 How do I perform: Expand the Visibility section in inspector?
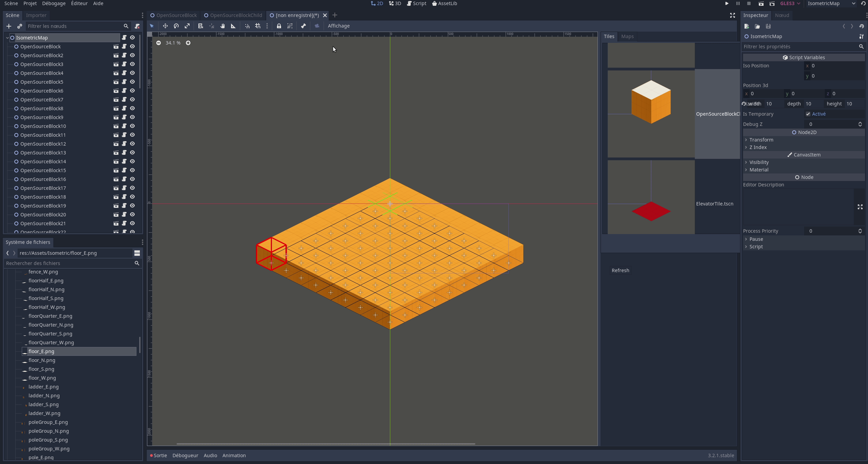click(759, 162)
